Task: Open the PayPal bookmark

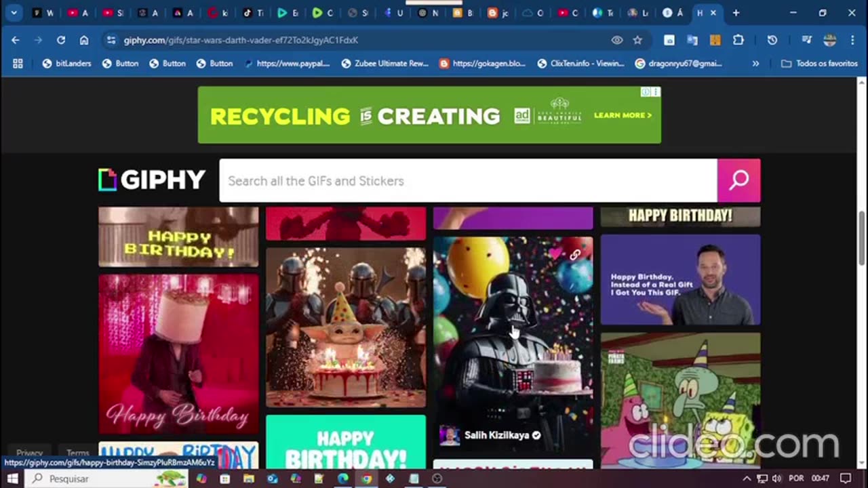Action: (287, 63)
